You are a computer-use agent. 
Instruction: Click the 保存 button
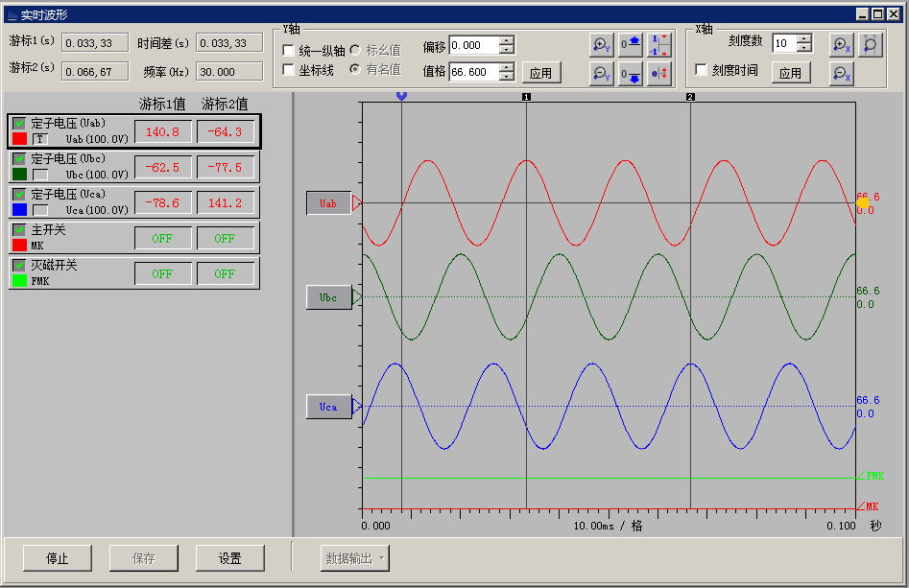tap(144, 558)
